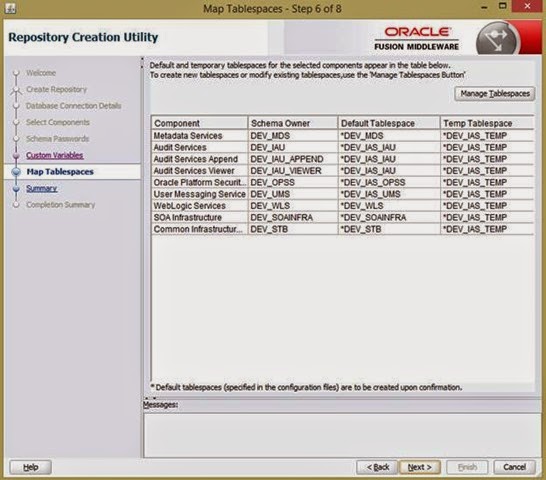Open default tablespace *DEV_IAS_UMS cell
This screenshot has height=480, width=546.
point(389,194)
